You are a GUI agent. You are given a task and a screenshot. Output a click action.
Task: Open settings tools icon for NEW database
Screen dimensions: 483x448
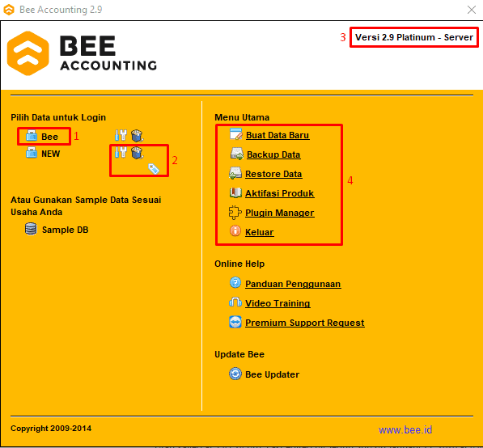(121, 152)
